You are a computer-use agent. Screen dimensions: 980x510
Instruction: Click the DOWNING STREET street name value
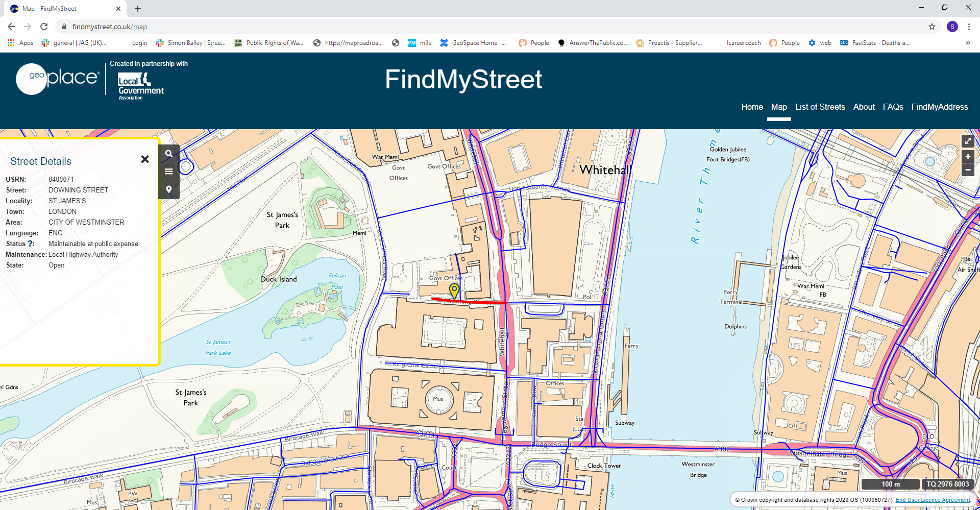(79, 190)
